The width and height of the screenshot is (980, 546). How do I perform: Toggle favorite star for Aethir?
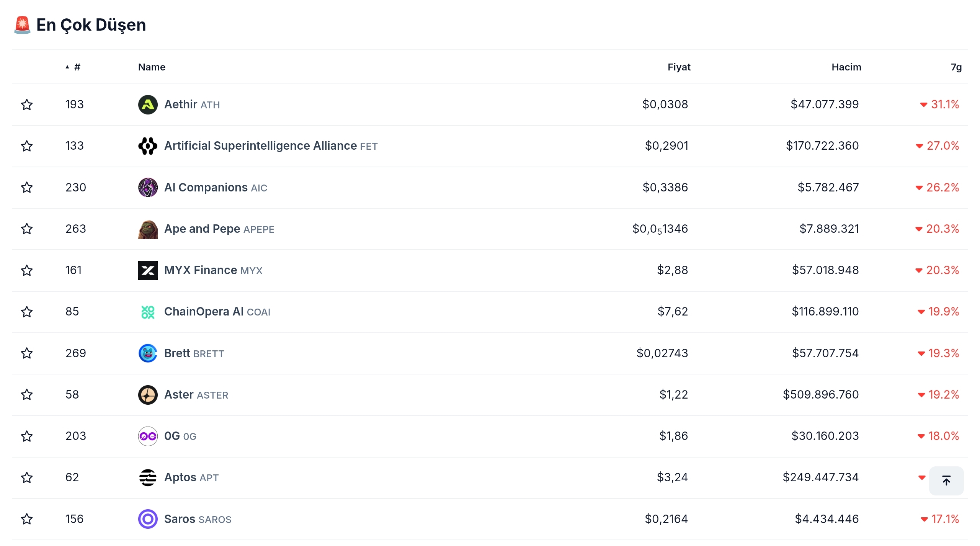(x=27, y=105)
